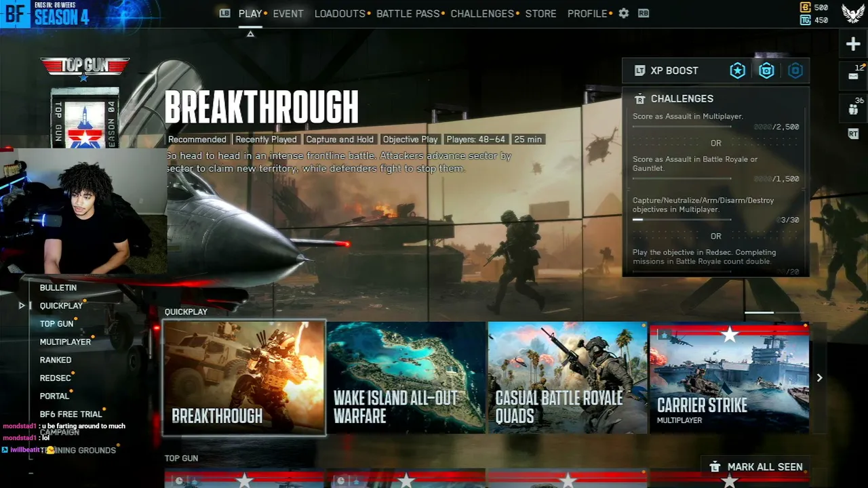Viewport: 868px width, 488px height.
Task: Click the LB bumper icon beside PLAY
Action: (x=225, y=13)
